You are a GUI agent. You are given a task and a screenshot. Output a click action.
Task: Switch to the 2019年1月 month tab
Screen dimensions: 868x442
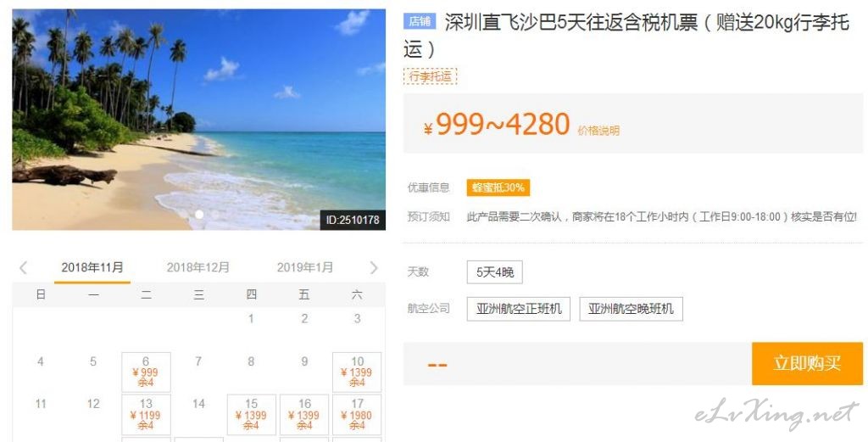[x=305, y=267]
